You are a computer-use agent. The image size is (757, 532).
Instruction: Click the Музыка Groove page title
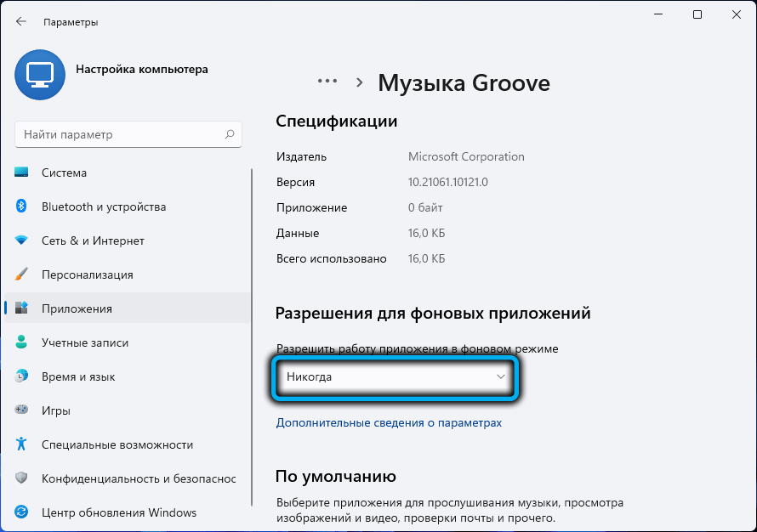click(464, 83)
